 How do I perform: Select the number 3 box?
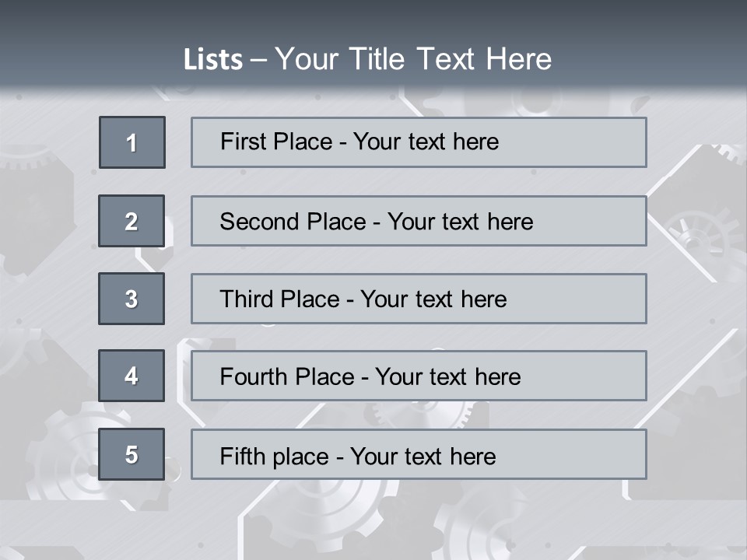pyautogui.click(x=132, y=299)
